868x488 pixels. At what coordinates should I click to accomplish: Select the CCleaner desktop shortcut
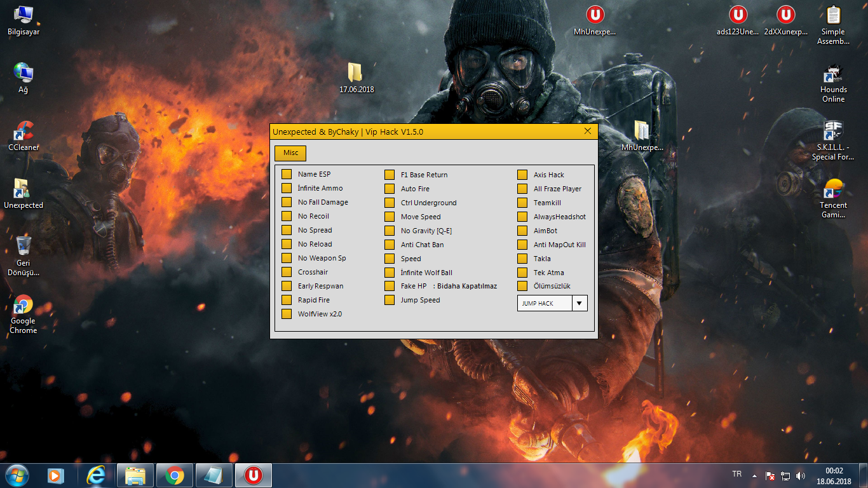coord(24,136)
